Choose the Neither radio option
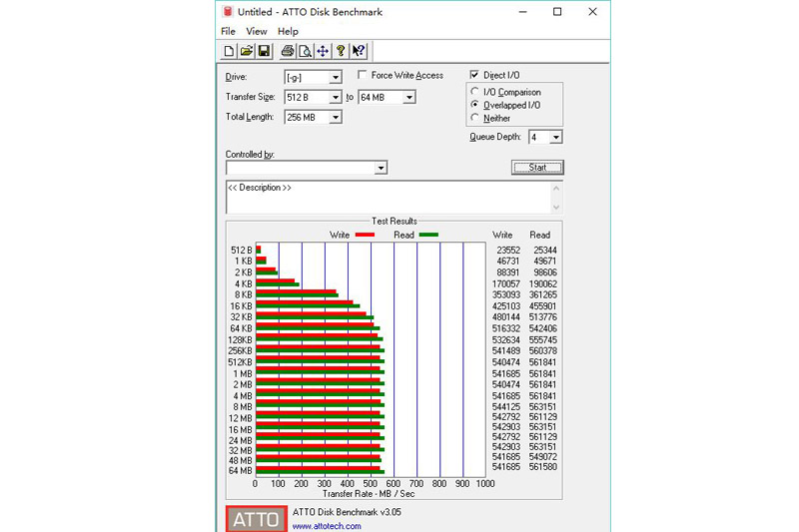 (474, 118)
